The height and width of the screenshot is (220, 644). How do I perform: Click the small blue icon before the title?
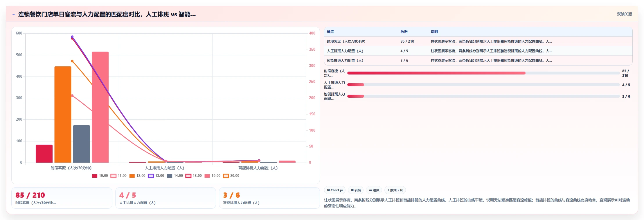click(14, 14)
